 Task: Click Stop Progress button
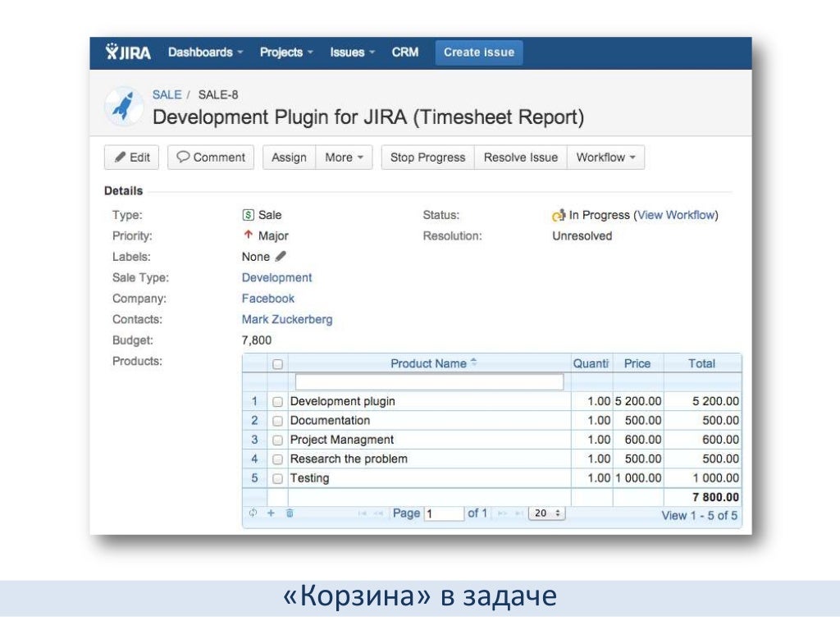click(428, 157)
